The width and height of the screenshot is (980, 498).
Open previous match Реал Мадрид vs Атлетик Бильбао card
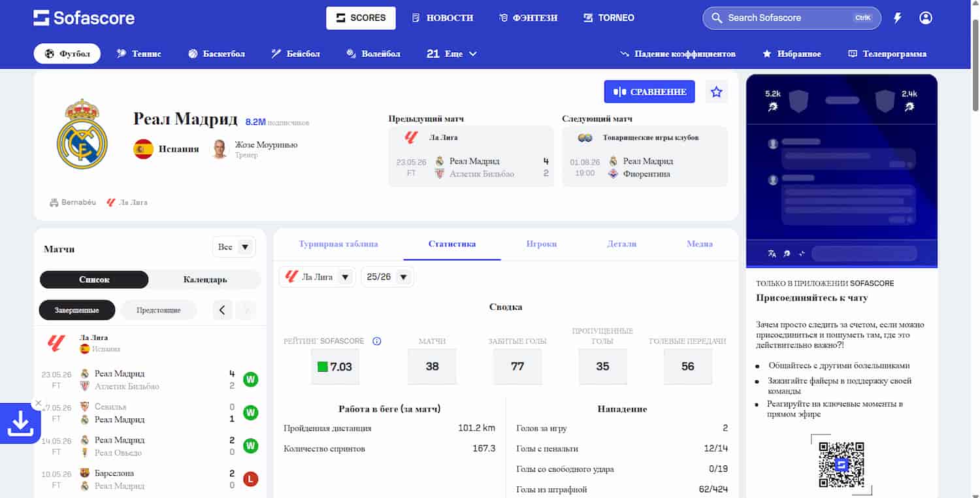pyautogui.click(x=471, y=156)
